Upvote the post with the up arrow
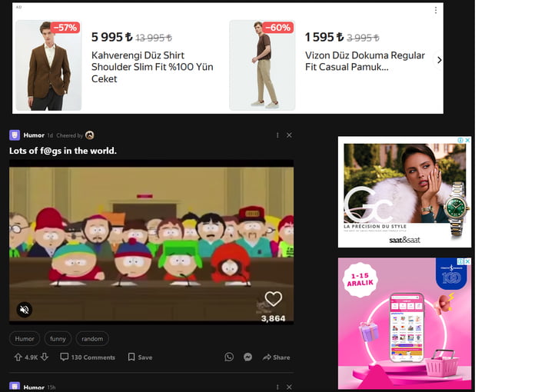 tap(18, 357)
